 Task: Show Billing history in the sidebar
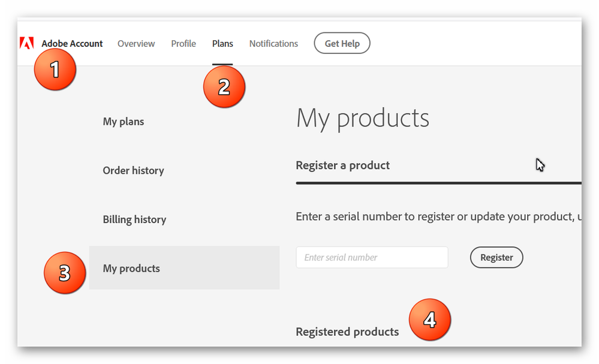point(134,219)
